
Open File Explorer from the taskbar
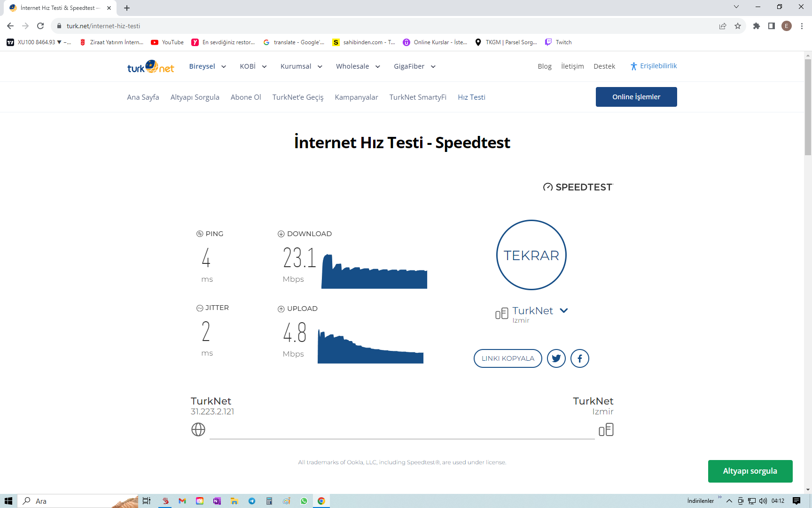234,501
